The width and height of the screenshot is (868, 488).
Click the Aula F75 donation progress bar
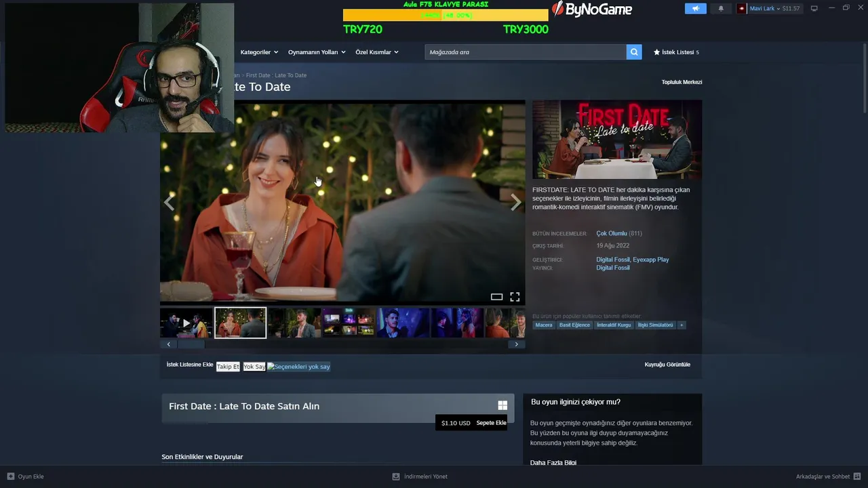tap(446, 15)
